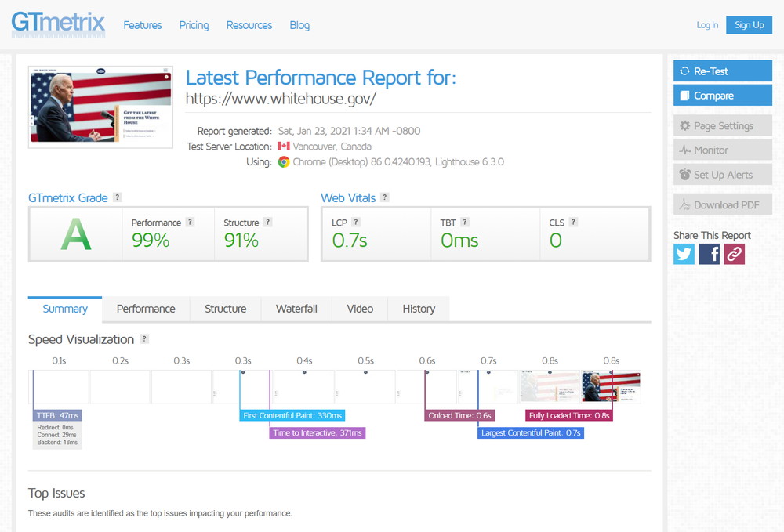This screenshot has width=784, height=532.
Task: Click the Connect: 29ms text
Action: click(57, 435)
